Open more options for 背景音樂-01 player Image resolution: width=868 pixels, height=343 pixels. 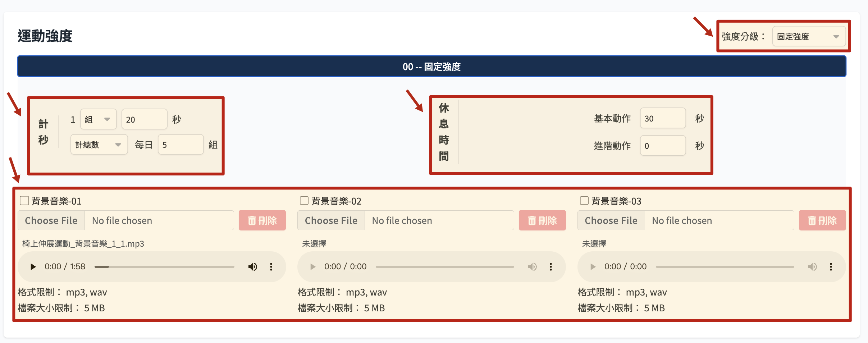pyautogui.click(x=271, y=267)
